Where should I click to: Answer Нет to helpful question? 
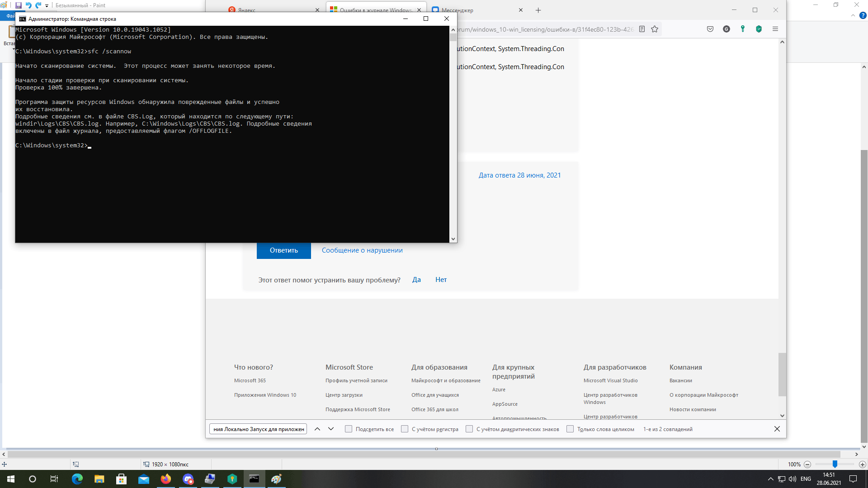[x=441, y=280]
